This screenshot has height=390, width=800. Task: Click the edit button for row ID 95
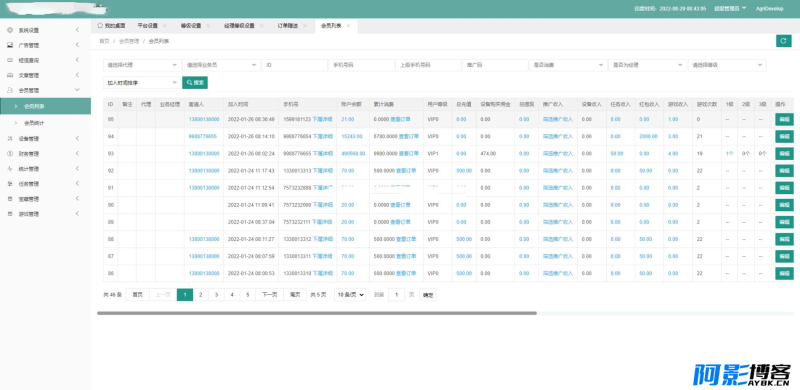pos(784,119)
